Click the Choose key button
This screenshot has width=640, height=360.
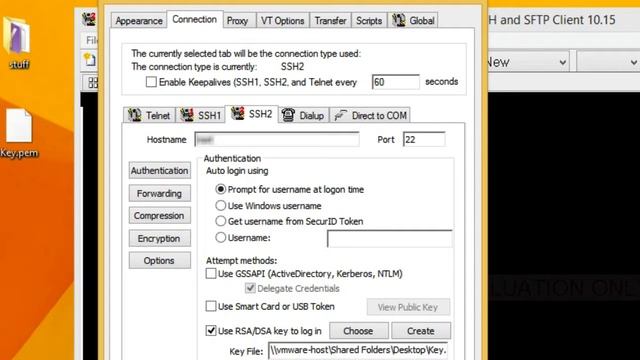[x=358, y=331]
